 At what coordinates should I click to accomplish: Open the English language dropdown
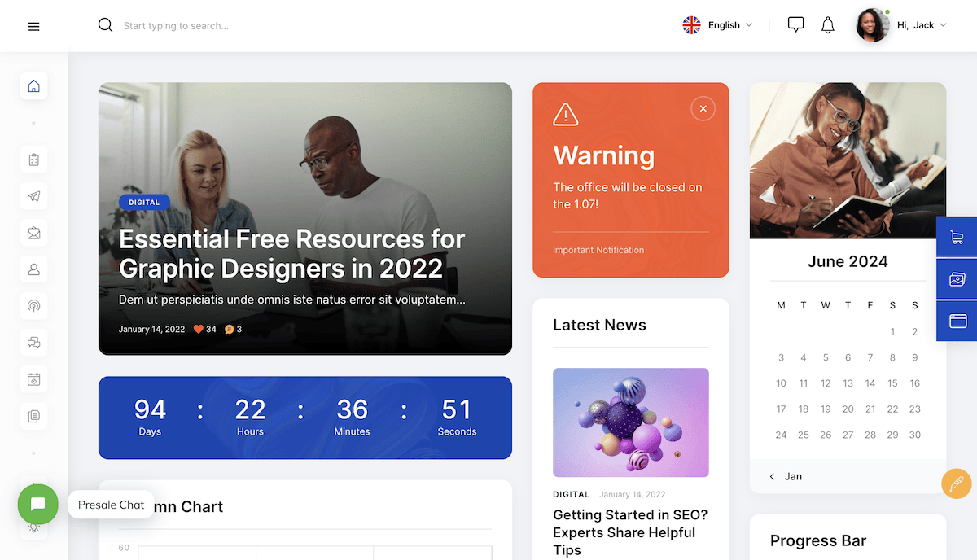(718, 24)
